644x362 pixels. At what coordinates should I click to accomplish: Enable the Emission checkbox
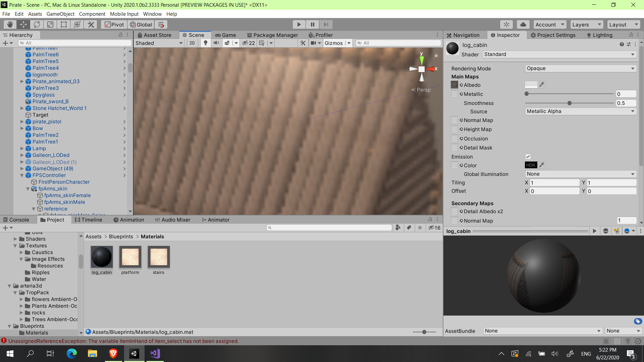click(x=528, y=157)
